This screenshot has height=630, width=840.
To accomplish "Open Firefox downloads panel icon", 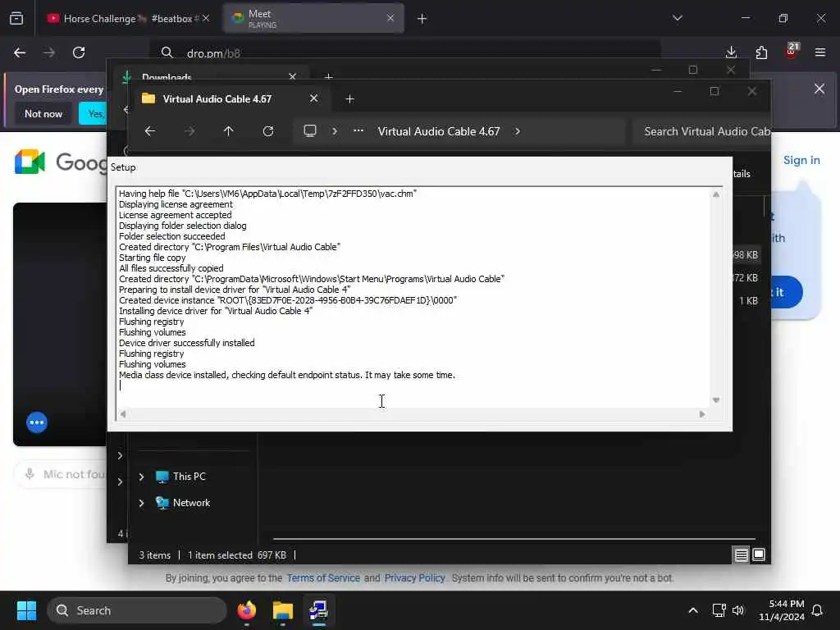I will tap(731, 52).
